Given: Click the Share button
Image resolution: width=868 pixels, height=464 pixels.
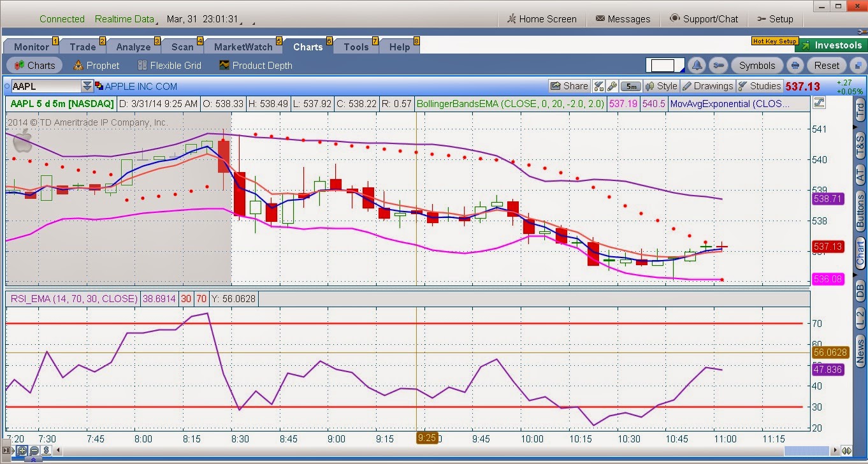Looking at the screenshot, I should (570, 86).
